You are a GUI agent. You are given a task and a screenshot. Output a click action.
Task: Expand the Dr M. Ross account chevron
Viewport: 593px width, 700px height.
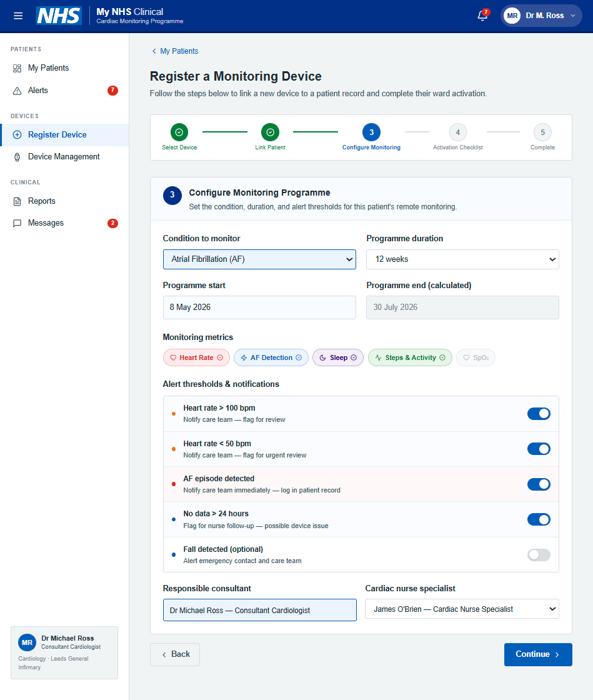tap(573, 16)
